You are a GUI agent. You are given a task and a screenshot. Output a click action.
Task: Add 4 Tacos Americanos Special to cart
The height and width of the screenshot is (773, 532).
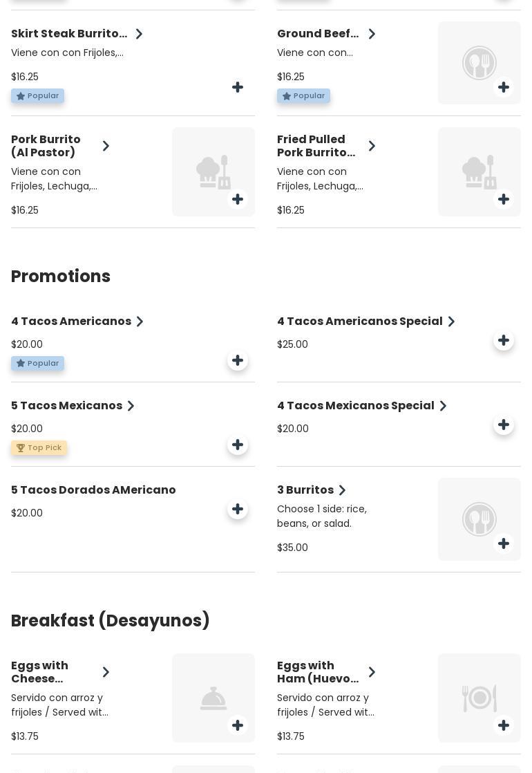pyautogui.click(x=504, y=340)
